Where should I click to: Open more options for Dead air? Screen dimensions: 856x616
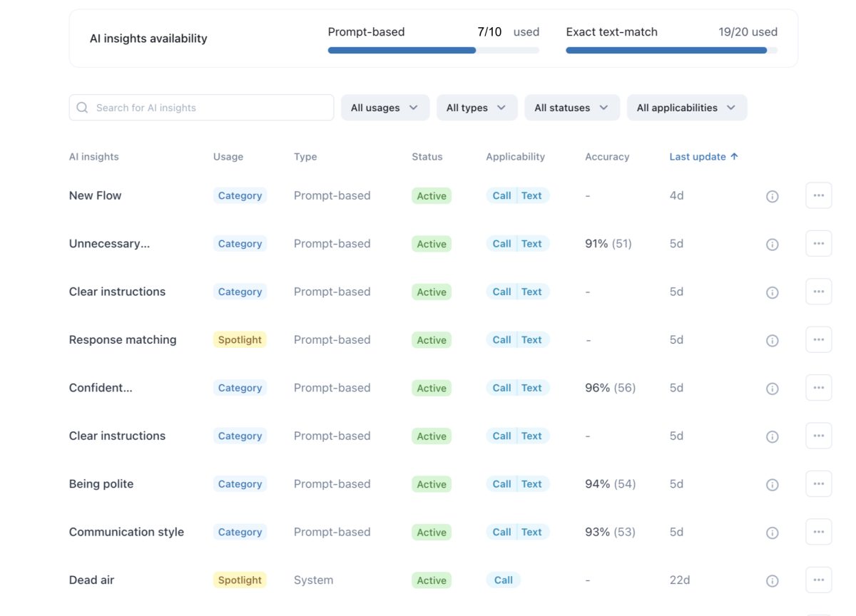point(818,580)
